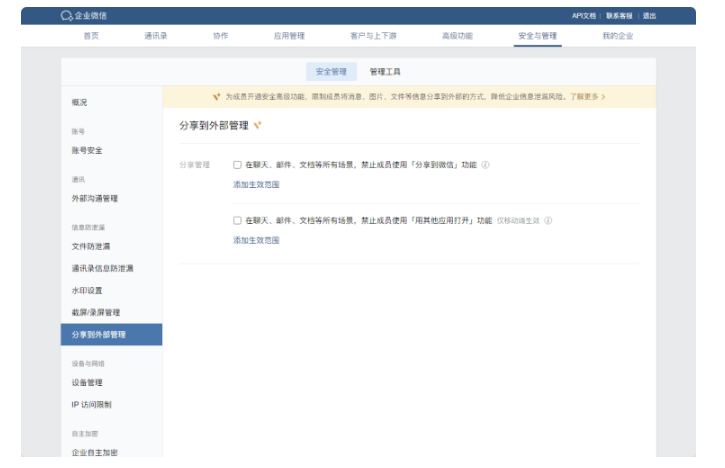
Task: Open the 应用管理 navigation item
Action: pos(289,36)
